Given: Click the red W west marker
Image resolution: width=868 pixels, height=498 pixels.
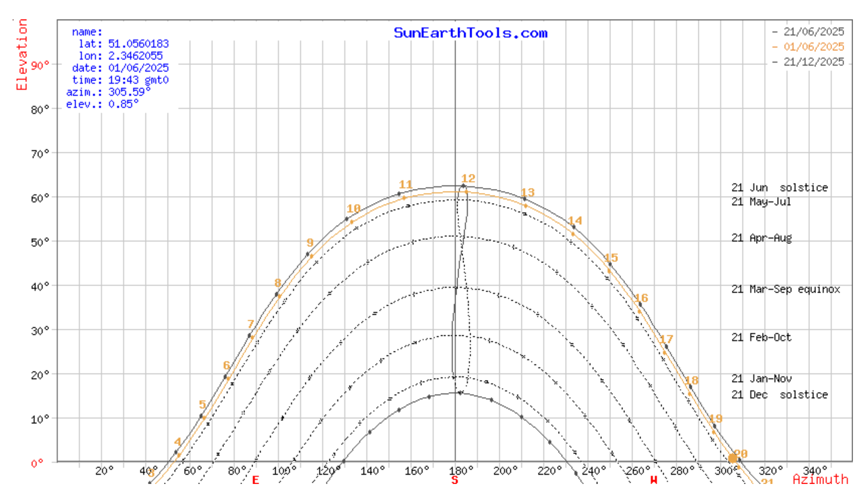Looking at the screenshot, I should pyautogui.click(x=653, y=480).
